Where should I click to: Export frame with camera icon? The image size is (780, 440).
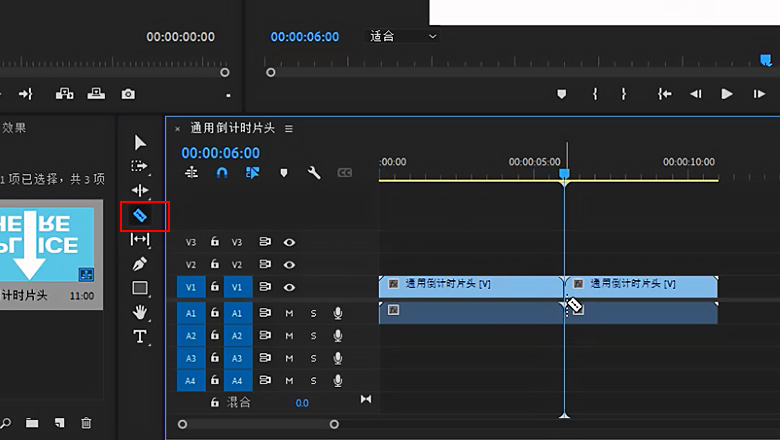click(128, 94)
